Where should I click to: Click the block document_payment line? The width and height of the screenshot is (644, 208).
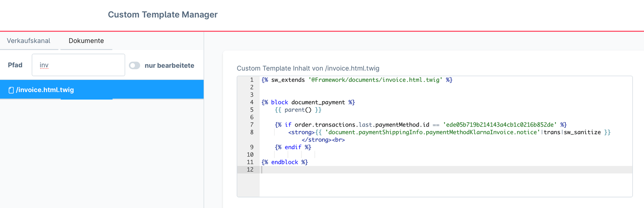pos(308,102)
